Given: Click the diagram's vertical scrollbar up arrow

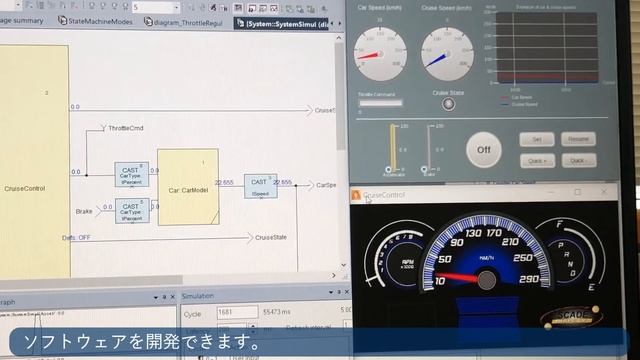Looking at the screenshot, I should click(339, 38).
